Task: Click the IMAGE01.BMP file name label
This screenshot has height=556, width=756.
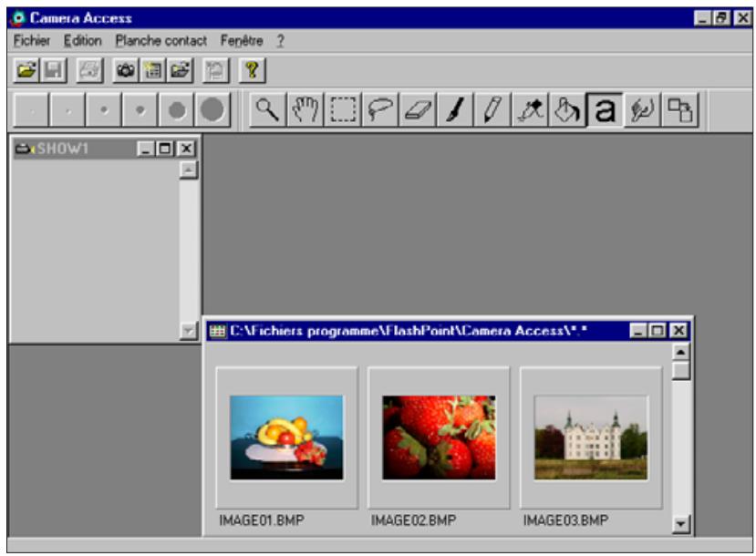Action: click(262, 520)
